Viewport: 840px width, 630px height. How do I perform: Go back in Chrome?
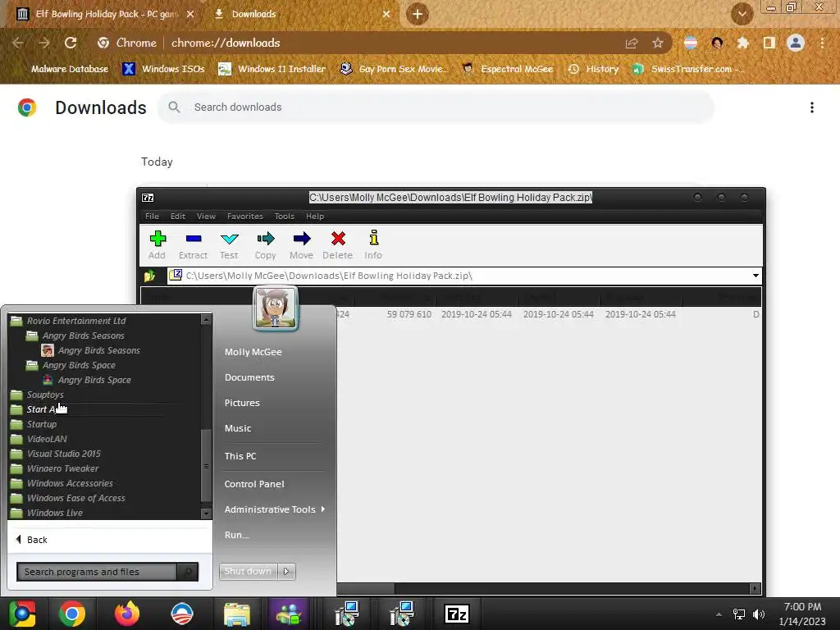click(x=18, y=43)
